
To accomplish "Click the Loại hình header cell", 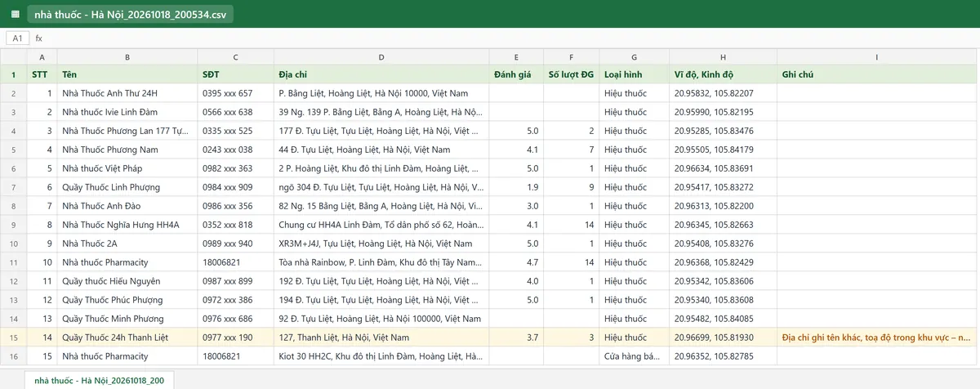I will (x=635, y=74).
